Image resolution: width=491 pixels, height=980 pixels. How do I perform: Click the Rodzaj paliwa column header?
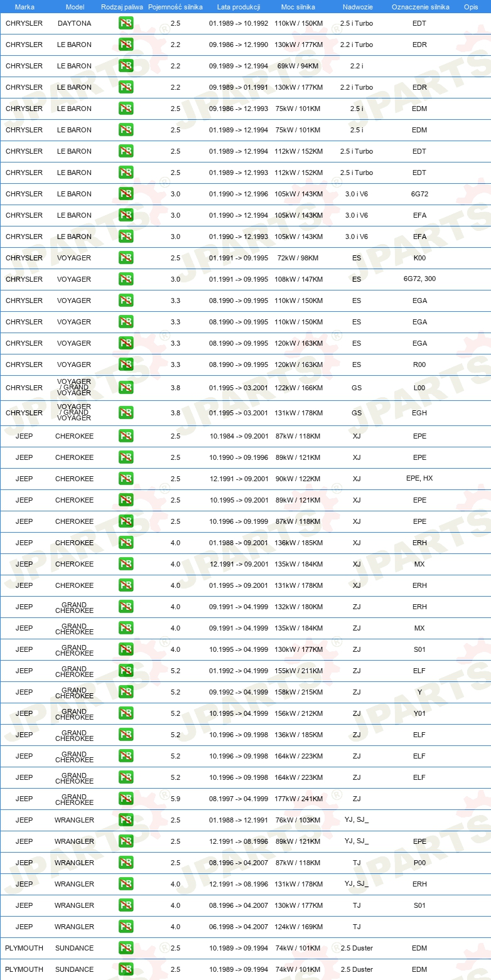[122, 7]
